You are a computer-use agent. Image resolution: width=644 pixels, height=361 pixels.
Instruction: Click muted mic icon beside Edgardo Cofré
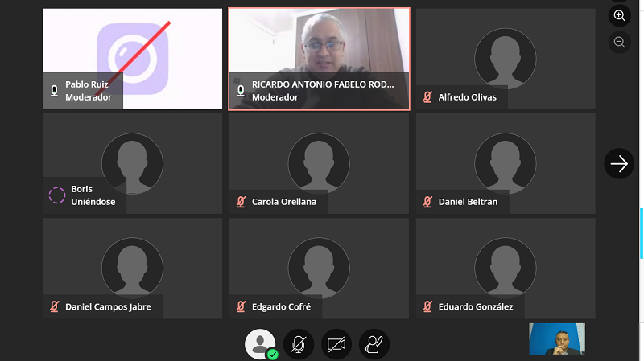click(241, 306)
